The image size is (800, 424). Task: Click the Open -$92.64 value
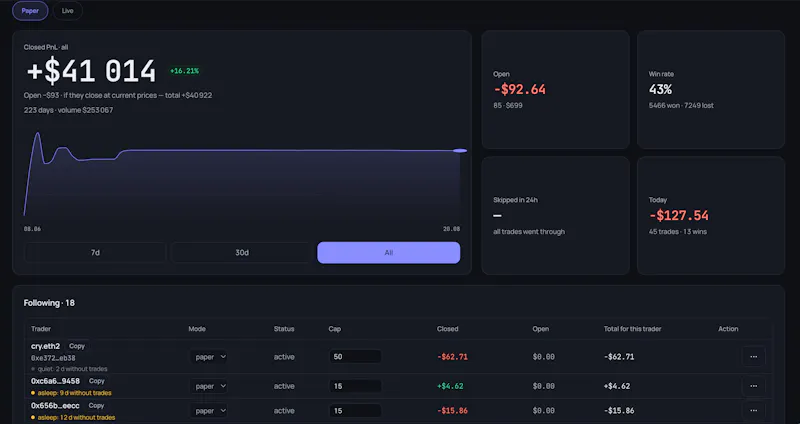(x=519, y=89)
